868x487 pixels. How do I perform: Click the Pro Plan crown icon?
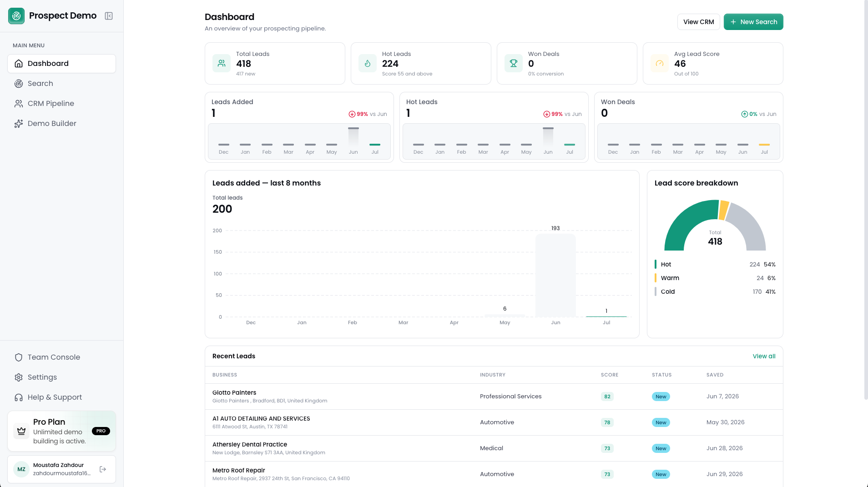(21, 431)
